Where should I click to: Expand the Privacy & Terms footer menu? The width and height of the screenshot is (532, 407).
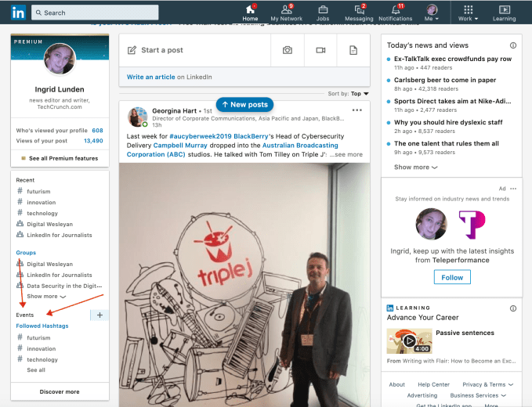(x=488, y=384)
